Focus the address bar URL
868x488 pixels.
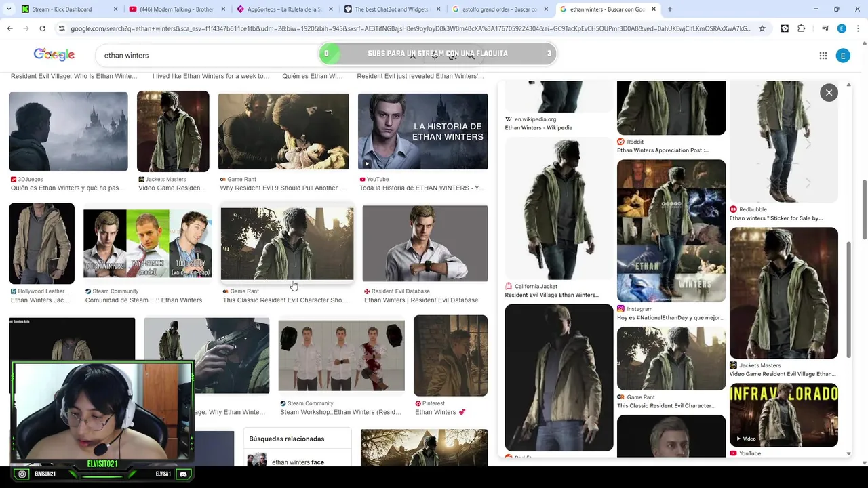tap(410, 28)
